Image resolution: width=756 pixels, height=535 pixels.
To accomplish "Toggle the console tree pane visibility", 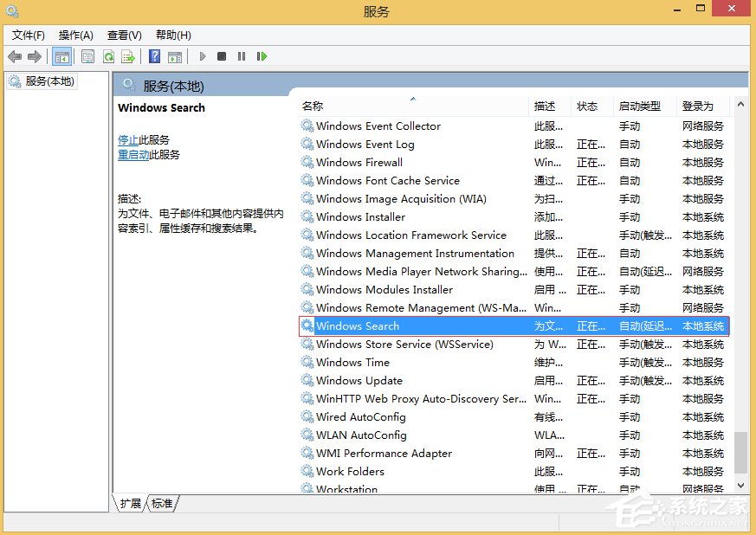I will point(62,55).
